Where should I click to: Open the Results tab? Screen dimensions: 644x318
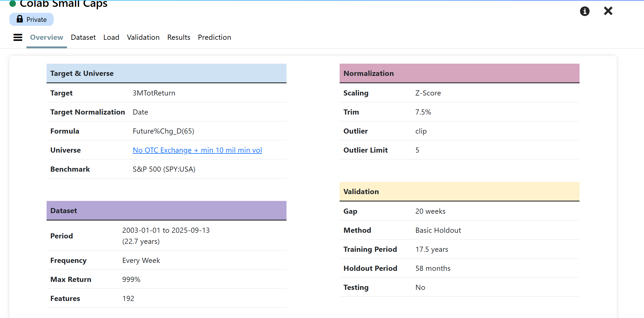tap(179, 37)
